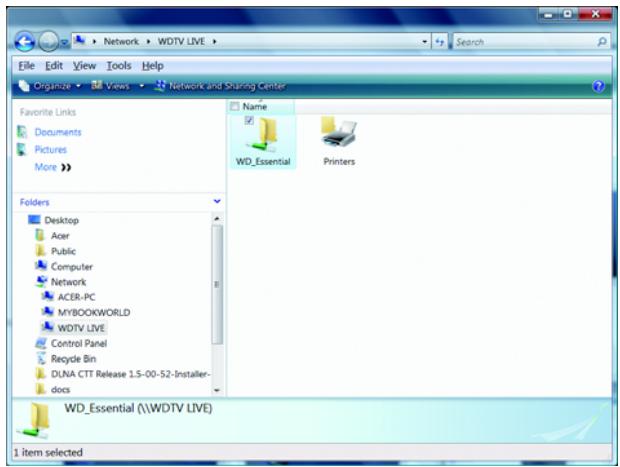
Task: Click the Folders pane header label
Action: tap(34, 202)
